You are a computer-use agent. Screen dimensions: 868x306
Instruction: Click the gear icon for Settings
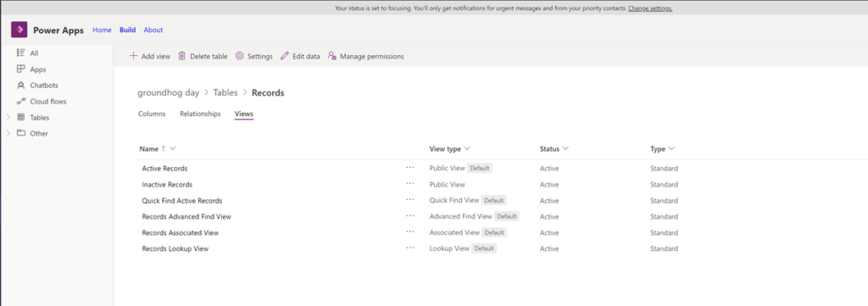240,56
